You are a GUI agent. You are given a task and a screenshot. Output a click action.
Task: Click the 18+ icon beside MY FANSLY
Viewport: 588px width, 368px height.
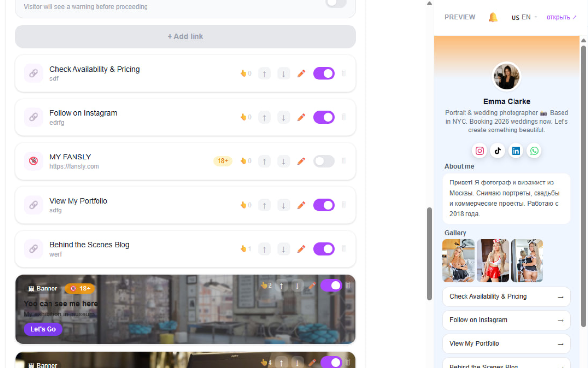(33, 161)
